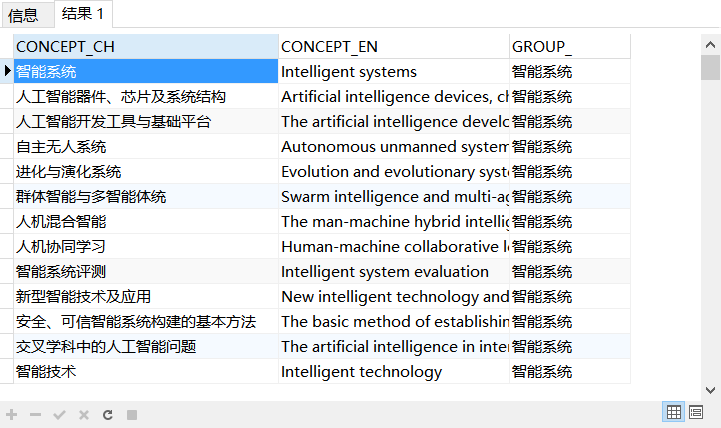Switch to grid view

[674, 412]
